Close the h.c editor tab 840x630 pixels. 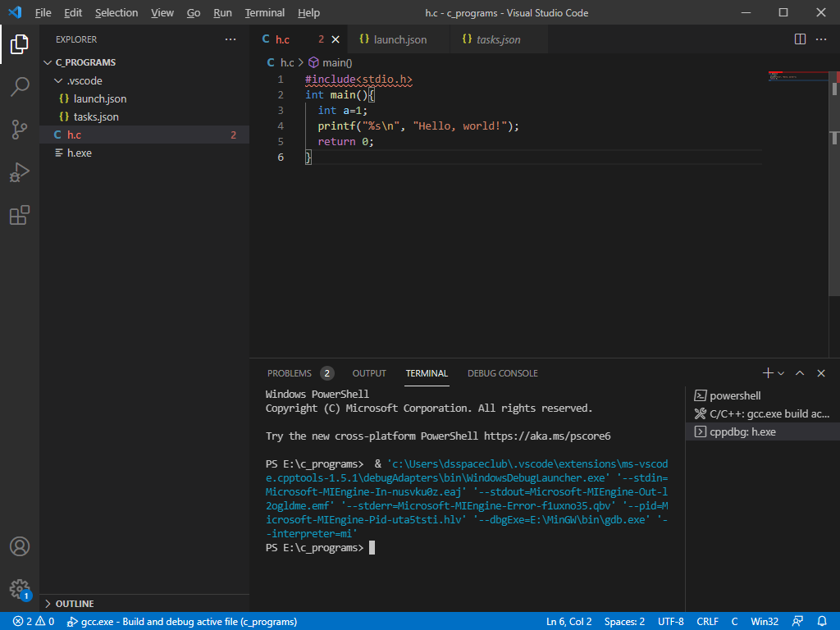click(x=336, y=39)
